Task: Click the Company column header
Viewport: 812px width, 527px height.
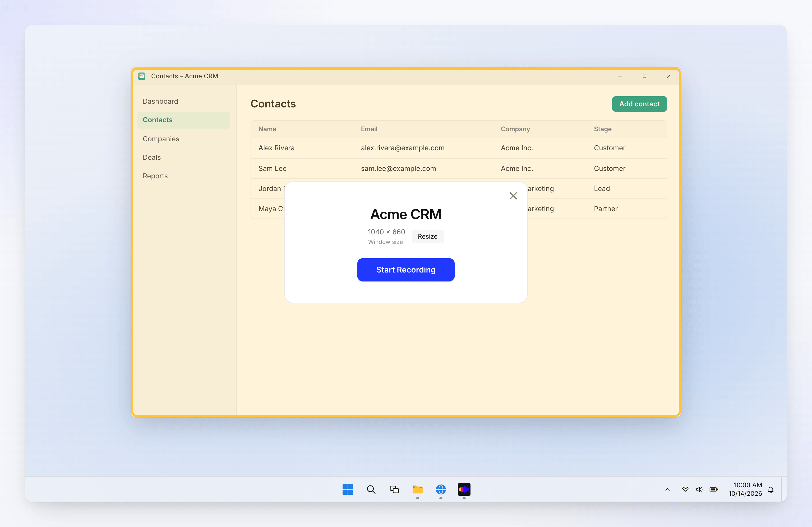Action: pyautogui.click(x=515, y=129)
